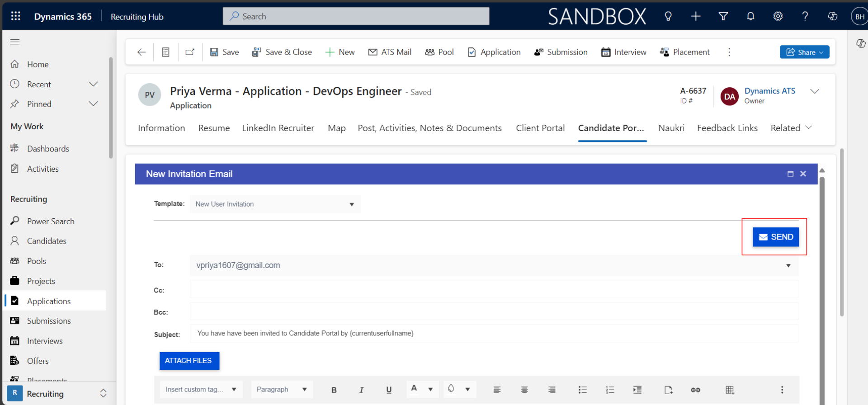Open record in new window icon
The image size is (868, 405).
(190, 52)
